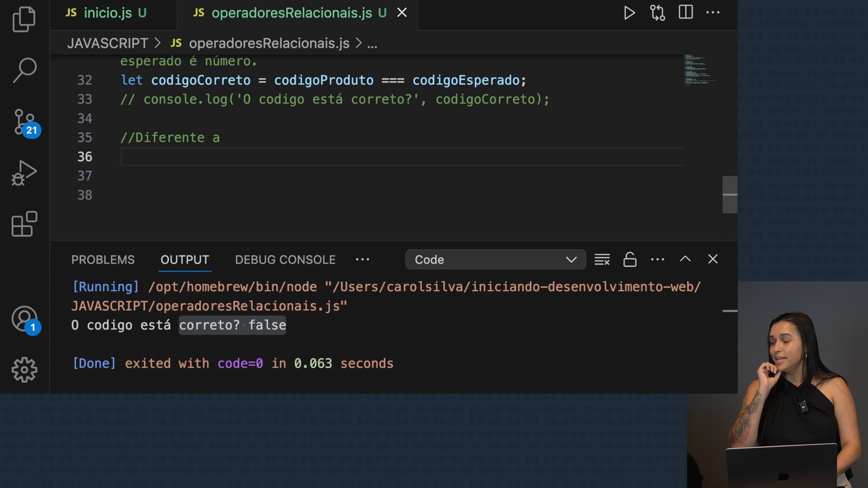868x488 pixels.
Task: Split the editor to the right
Action: (685, 12)
